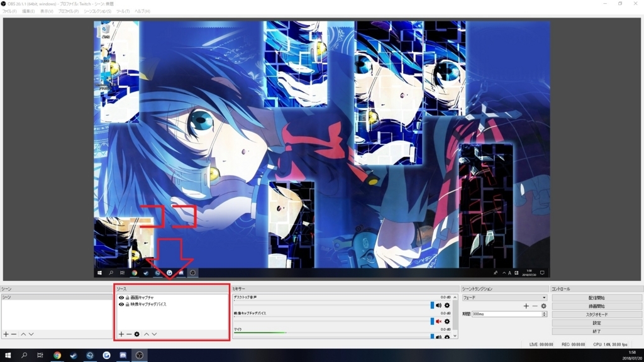This screenshot has height=362, width=644.
Task: Select the シーン item in scenes list
Action: pos(56,297)
